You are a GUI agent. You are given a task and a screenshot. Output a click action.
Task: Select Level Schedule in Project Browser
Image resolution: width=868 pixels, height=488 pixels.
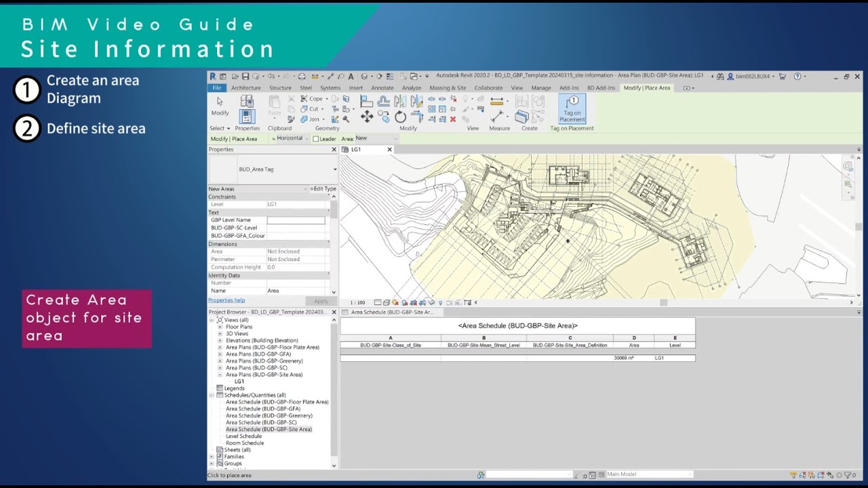(243, 436)
